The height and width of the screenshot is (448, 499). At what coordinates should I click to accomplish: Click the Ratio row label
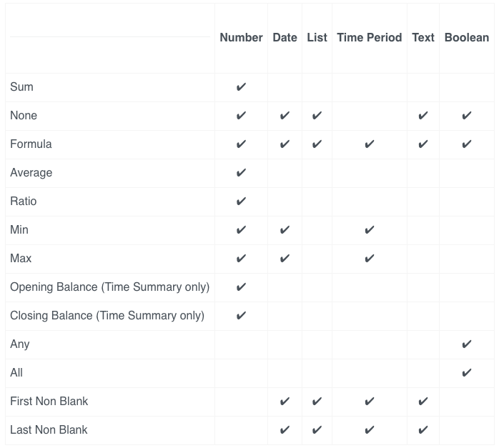23,201
